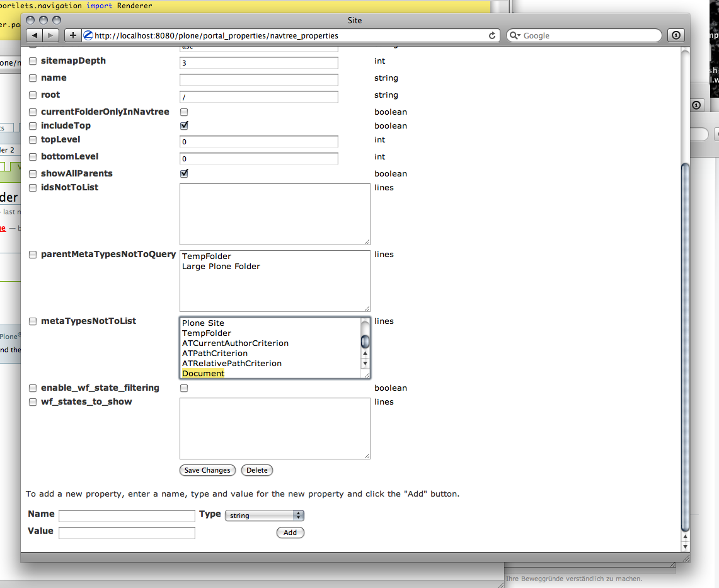Click the metaTypesNotToList scroll up arrow
The image size is (719, 588).
coord(365,353)
